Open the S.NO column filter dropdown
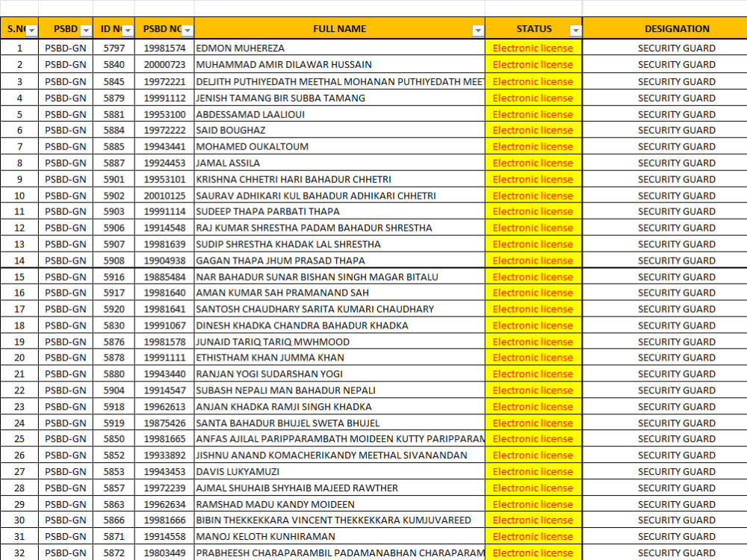Viewport: 747px width, 560px height. (31, 29)
